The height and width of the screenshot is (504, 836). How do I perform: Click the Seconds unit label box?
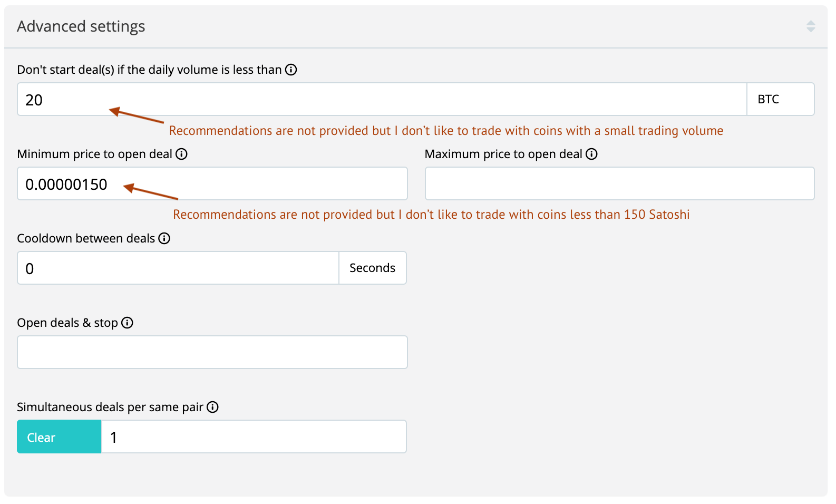click(x=372, y=268)
